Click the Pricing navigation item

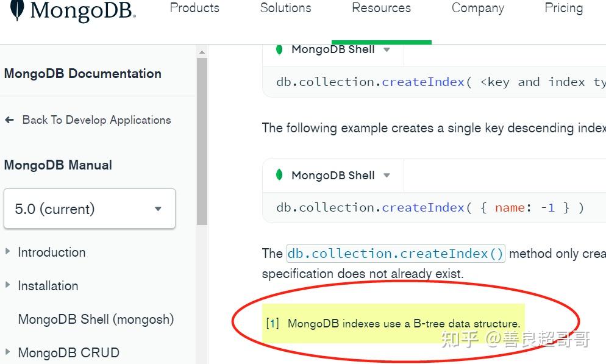click(563, 9)
